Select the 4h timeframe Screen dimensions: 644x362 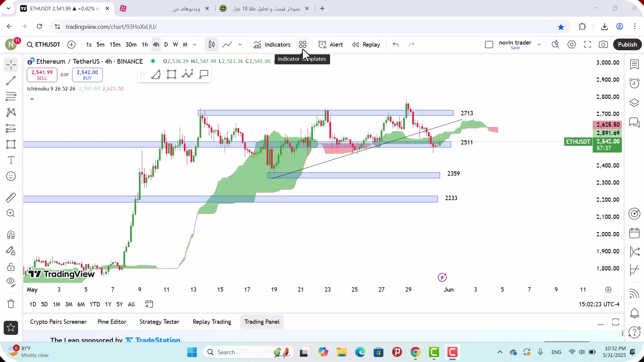pyautogui.click(x=156, y=45)
